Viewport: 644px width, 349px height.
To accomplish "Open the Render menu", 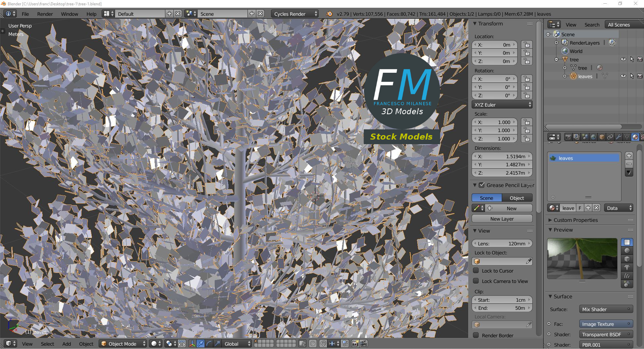I will pos(45,14).
